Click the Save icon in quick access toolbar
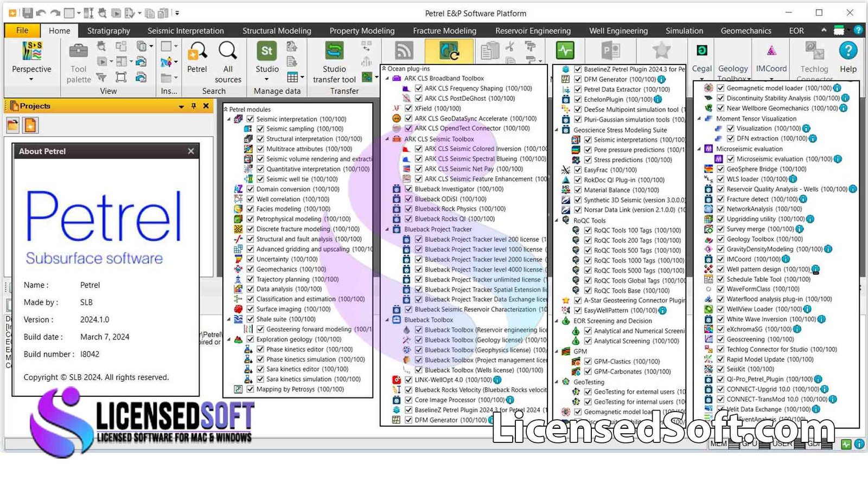 [27, 12]
